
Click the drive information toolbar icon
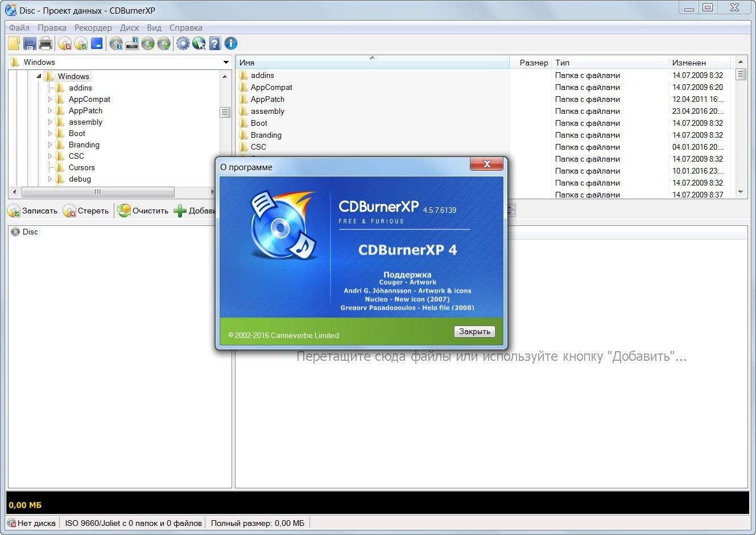click(x=132, y=43)
